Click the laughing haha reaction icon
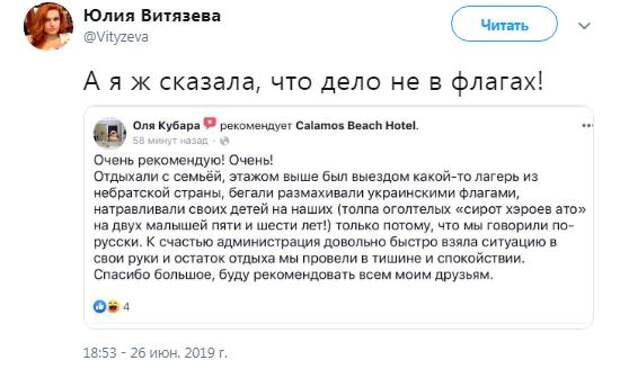This screenshot has width=620, height=369. point(113,306)
